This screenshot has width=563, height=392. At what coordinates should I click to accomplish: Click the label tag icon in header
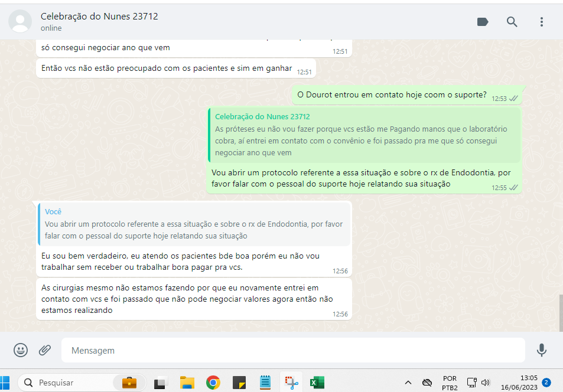[483, 22]
